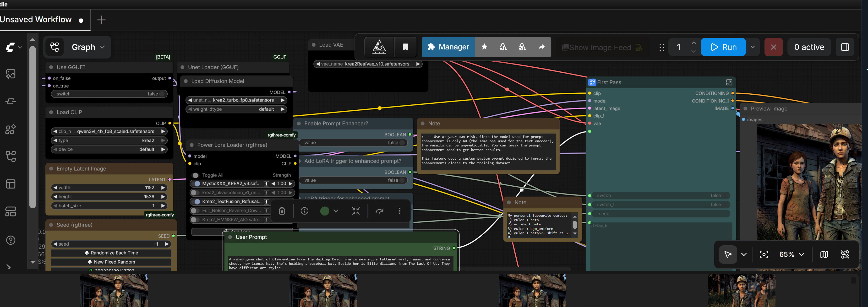Image resolution: width=868 pixels, height=307 pixels.
Task: Open the clip_name combo in Load CLIP
Action: click(x=109, y=132)
